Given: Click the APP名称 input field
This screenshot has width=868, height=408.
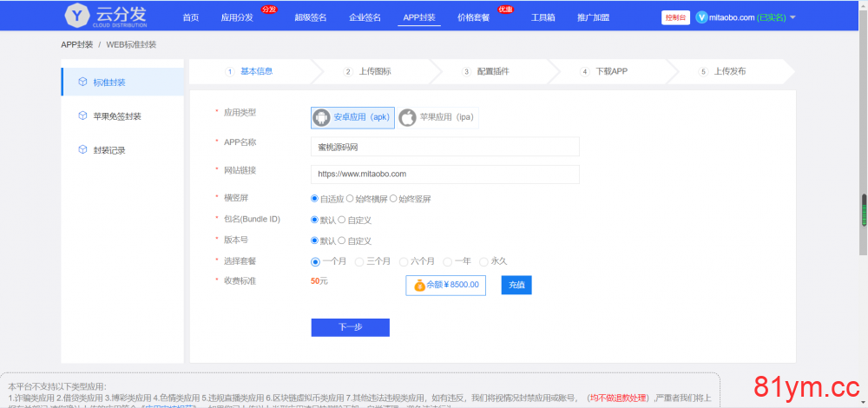Looking at the screenshot, I should click(x=444, y=147).
